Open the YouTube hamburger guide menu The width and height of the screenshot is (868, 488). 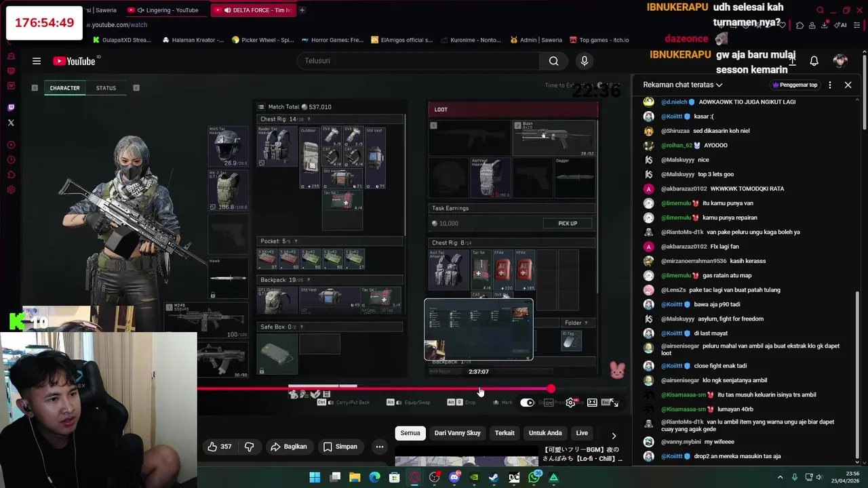tap(37, 61)
